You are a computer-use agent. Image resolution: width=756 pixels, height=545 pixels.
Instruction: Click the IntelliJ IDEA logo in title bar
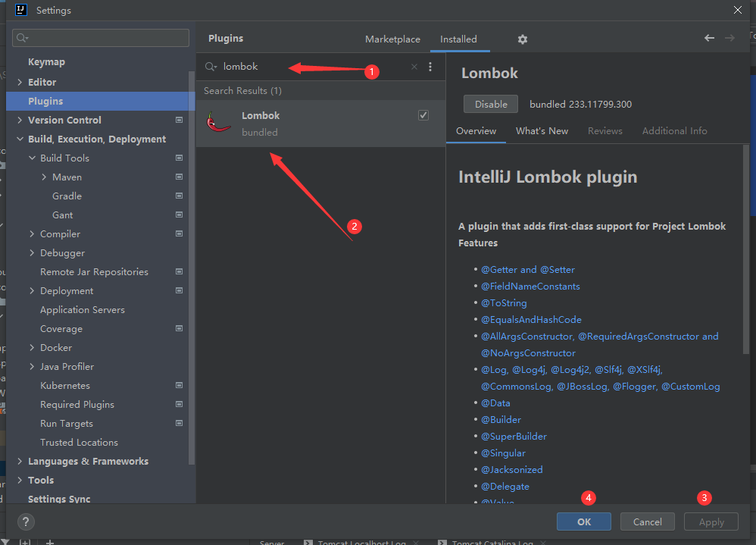pyautogui.click(x=21, y=10)
